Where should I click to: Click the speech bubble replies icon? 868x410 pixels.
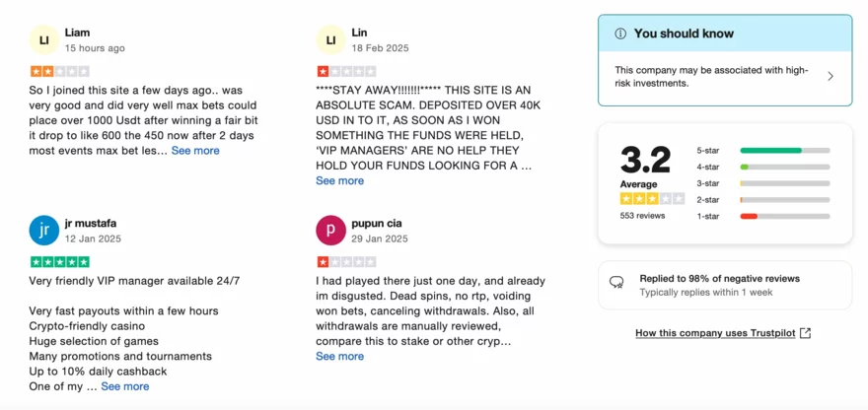pyautogui.click(x=616, y=285)
